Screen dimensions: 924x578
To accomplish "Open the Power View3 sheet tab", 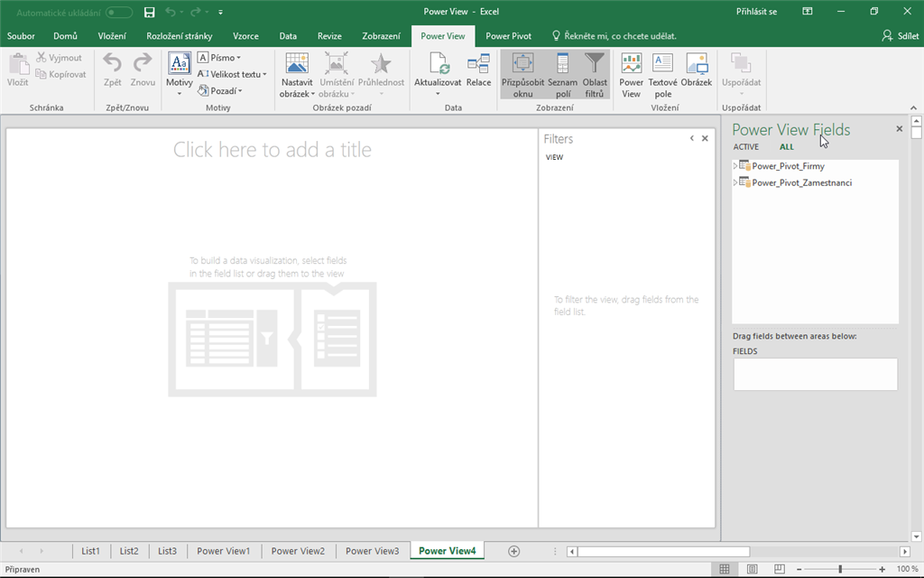I will pyautogui.click(x=373, y=551).
